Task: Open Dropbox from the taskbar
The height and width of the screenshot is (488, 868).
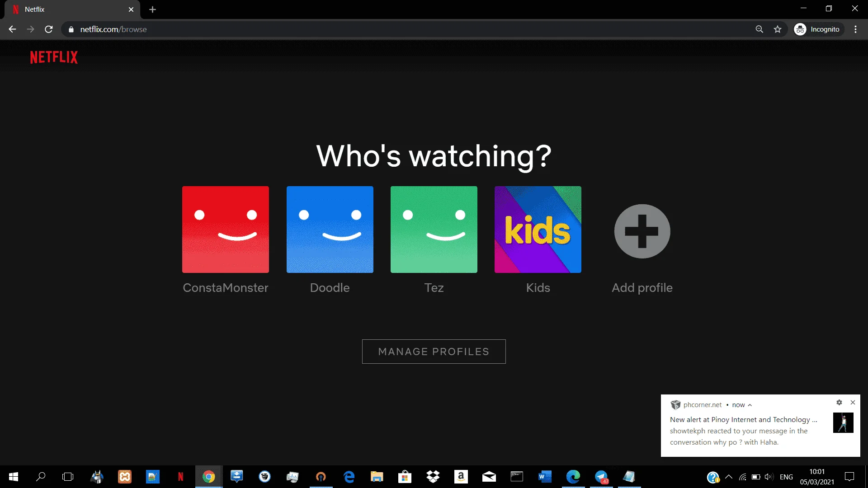Action: coord(433,477)
